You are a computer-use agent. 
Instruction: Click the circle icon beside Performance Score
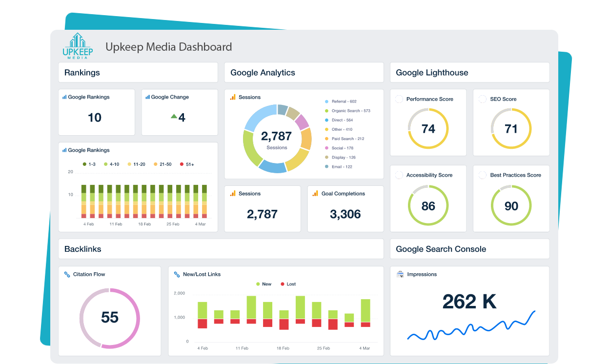[399, 99]
